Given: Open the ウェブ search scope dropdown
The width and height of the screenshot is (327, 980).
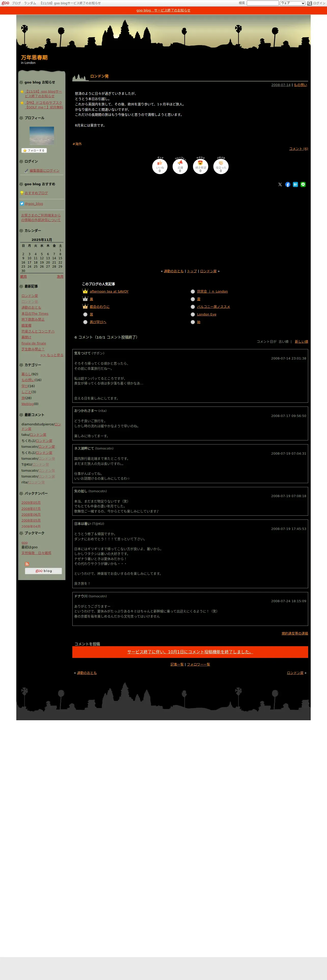Looking at the screenshot, I should coord(292,3).
